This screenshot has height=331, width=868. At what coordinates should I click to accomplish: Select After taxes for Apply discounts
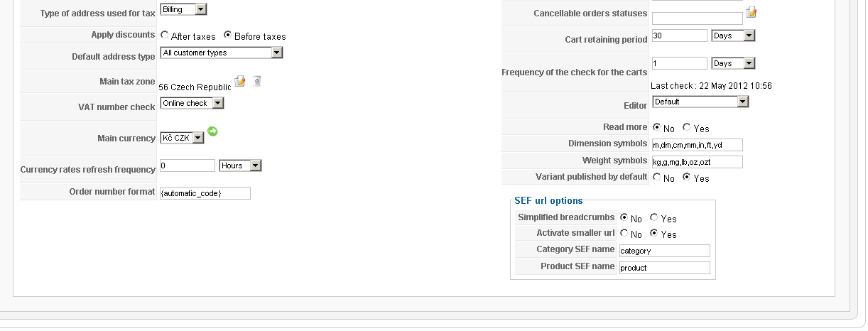pos(165,35)
